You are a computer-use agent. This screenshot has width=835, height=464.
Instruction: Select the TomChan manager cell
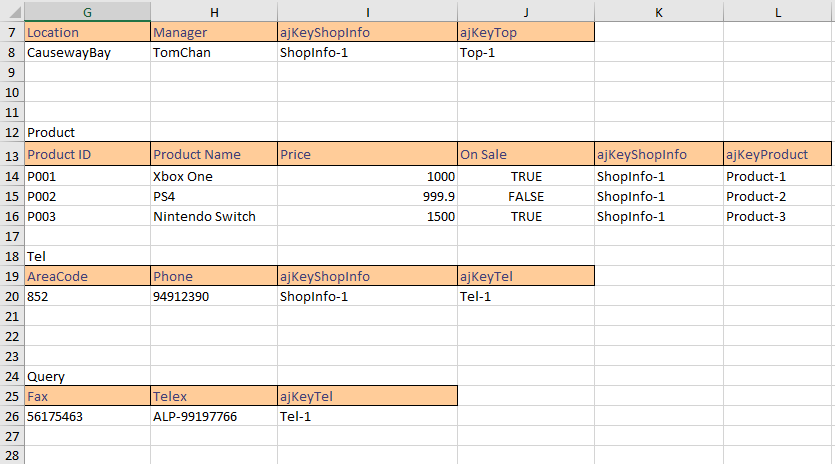point(213,52)
